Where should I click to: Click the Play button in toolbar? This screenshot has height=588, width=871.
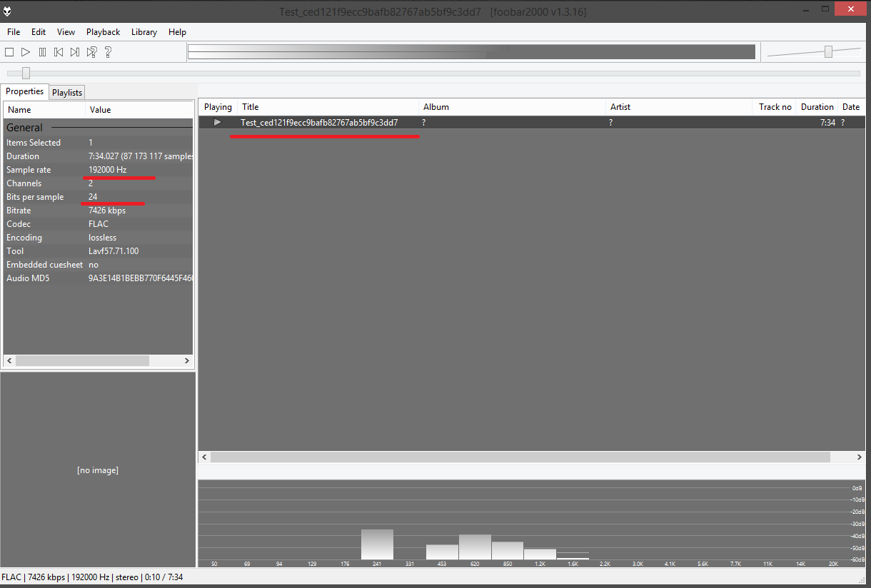pyautogui.click(x=26, y=52)
